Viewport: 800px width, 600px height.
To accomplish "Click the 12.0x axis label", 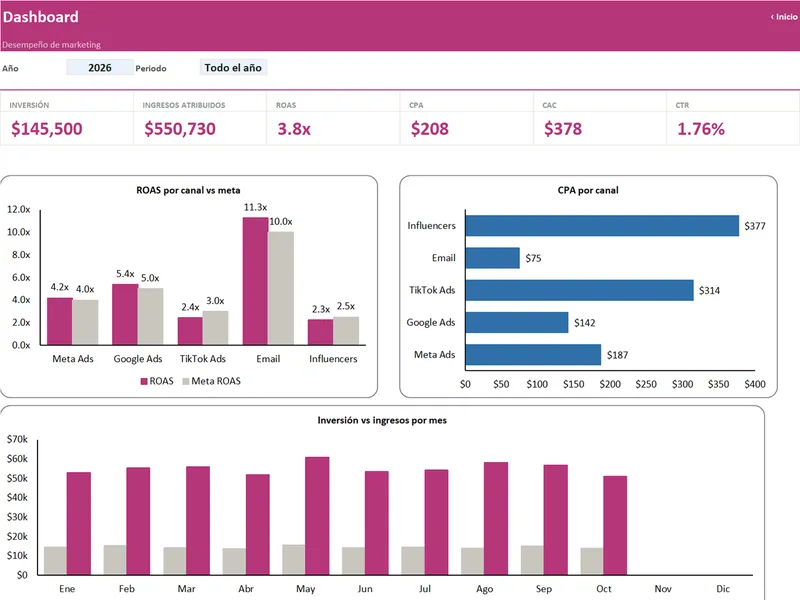I will 19,209.
